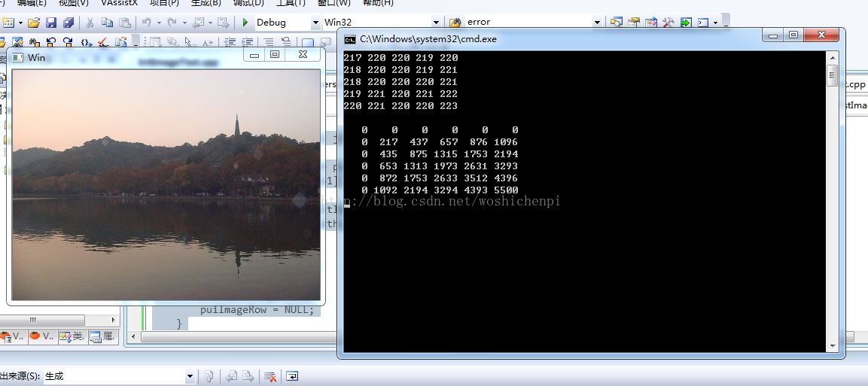The width and height of the screenshot is (868, 386).
Task: Toggle word wrap in output pane
Action: coord(292,377)
